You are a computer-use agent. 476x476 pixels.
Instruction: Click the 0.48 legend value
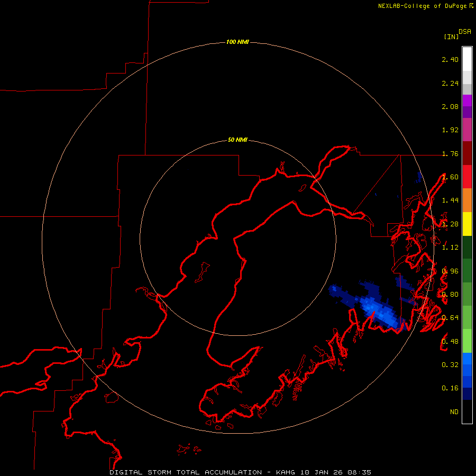pyautogui.click(x=450, y=341)
